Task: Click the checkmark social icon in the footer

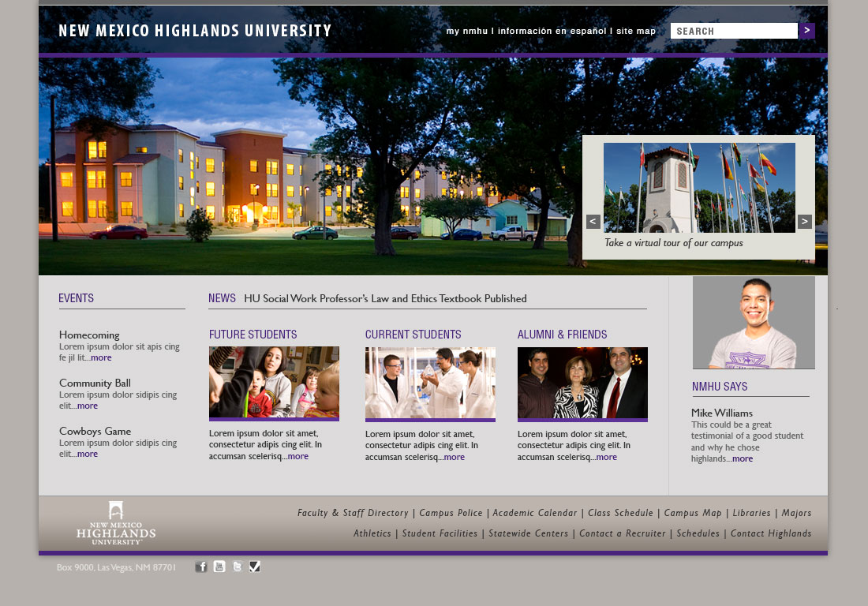Action: [255, 567]
